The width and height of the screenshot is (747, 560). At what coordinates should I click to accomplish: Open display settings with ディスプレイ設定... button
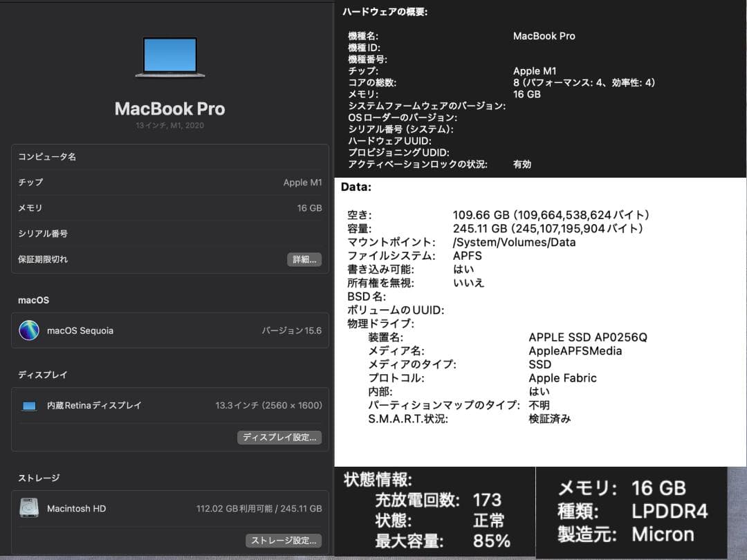(279, 437)
